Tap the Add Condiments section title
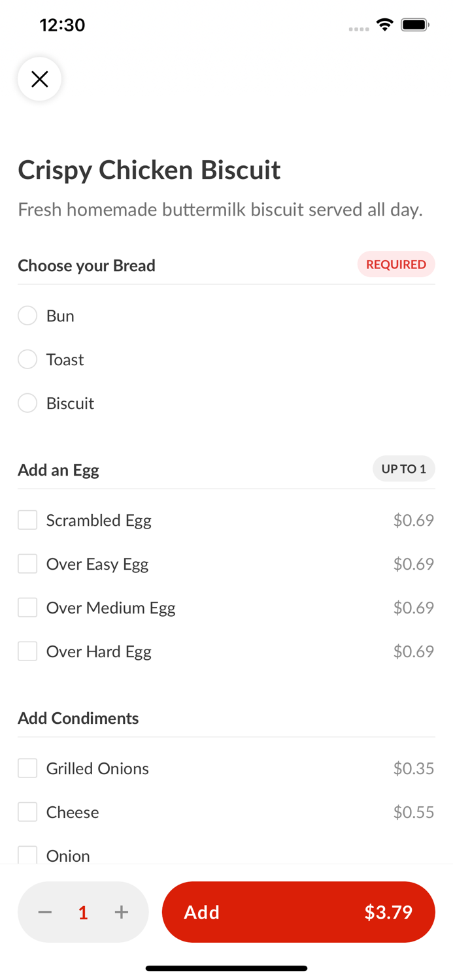Image resolution: width=453 pixels, height=980 pixels. point(78,718)
